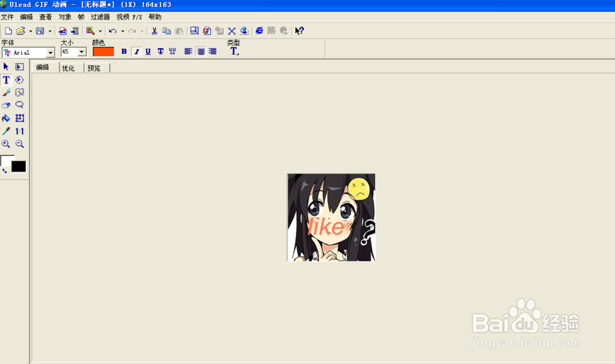The width and height of the screenshot is (615, 364).
Task: Select the rectangle selection tool
Action: click(x=19, y=66)
